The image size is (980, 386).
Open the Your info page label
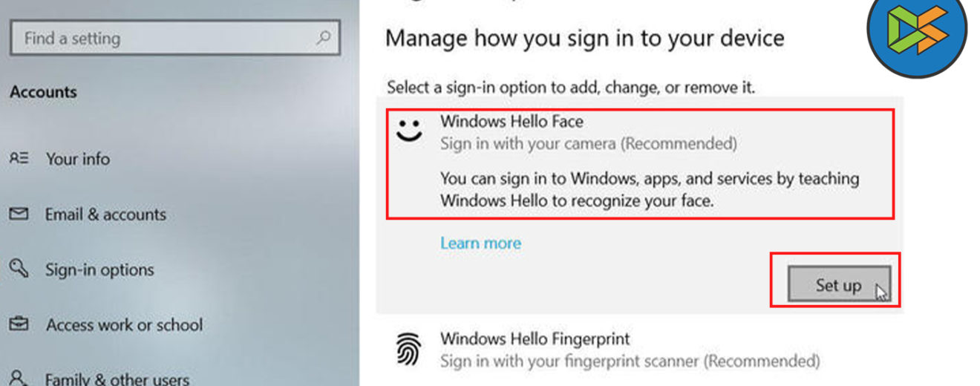tap(77, 159)
